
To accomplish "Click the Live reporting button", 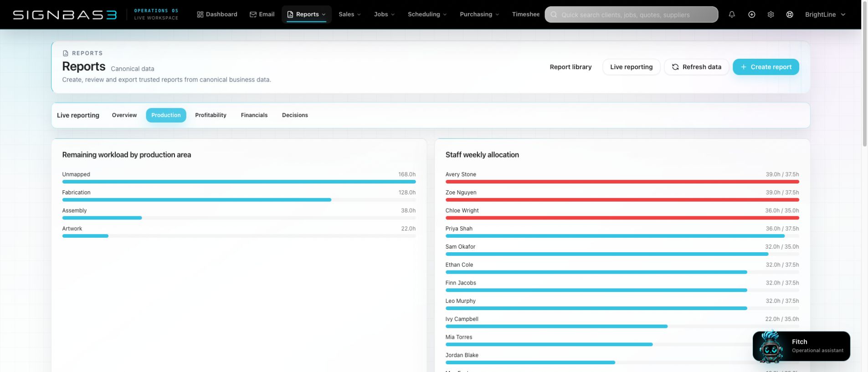I will pyautogui.click(x=631, y=67).
